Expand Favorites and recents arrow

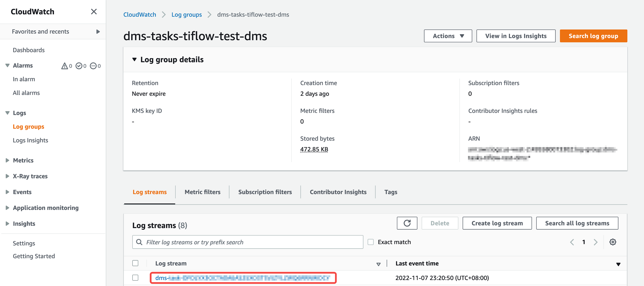point(98,32)
